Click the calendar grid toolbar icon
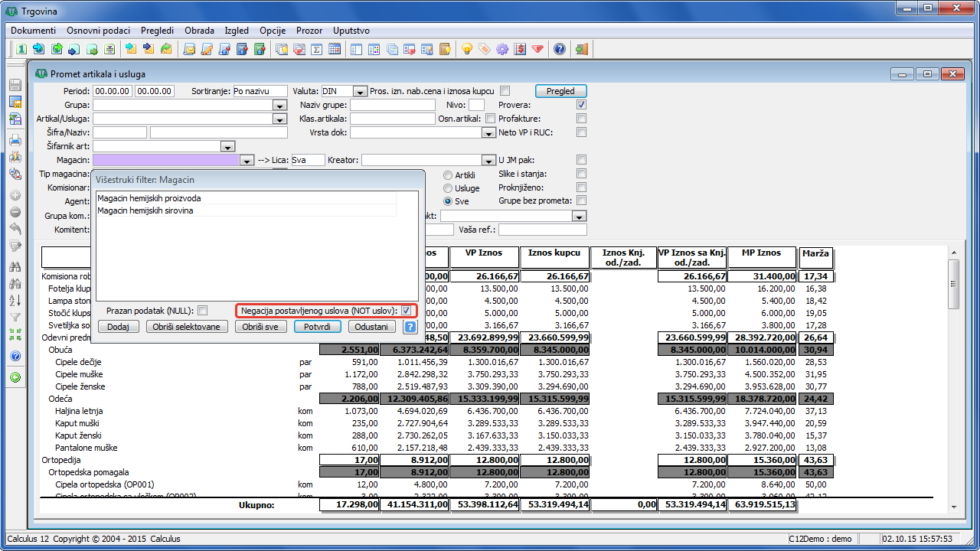 point(335,50)
